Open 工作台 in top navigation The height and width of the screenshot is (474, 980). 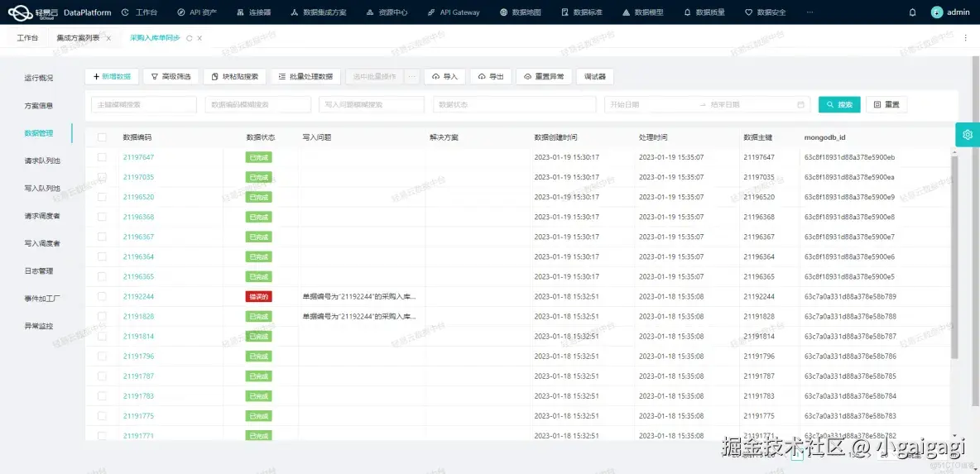pyautogui.click(x=139, y=12)
